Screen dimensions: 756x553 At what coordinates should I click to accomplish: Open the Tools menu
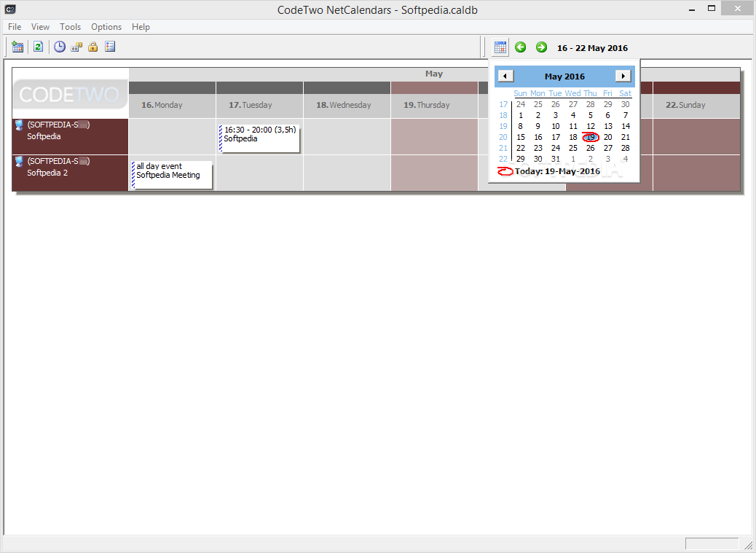71,27
